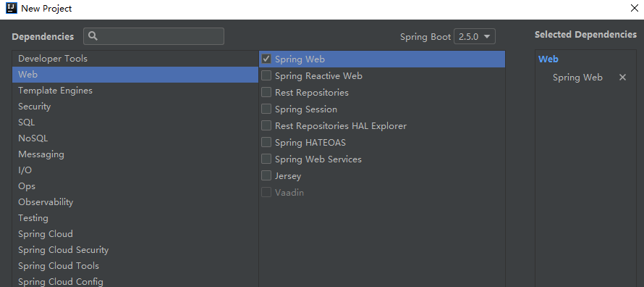Open the NoSQL dependencies list
The height and width of the screenshot is (287, 644).
pyautogui.click(x=135, y=138)
